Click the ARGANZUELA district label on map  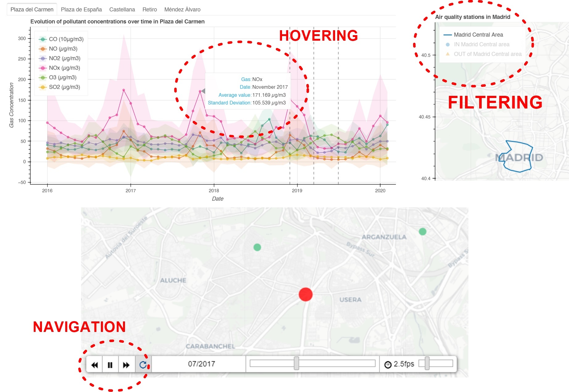384,237
